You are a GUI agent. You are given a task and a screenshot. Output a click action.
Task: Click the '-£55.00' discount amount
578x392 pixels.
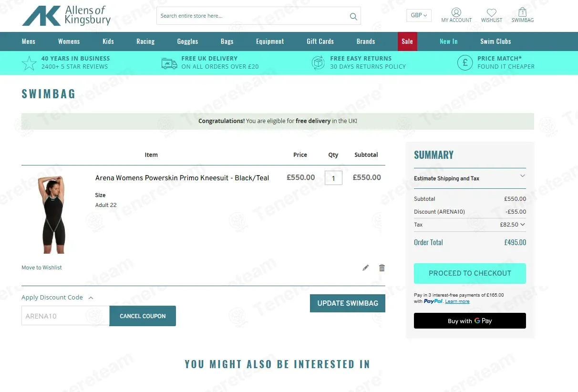pyautogui.click(x=516, y=212)
